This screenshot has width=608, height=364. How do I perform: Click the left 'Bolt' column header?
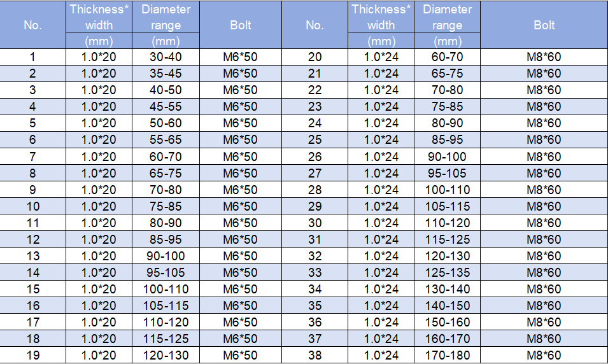pyautogui.click(x=241, y=25)
